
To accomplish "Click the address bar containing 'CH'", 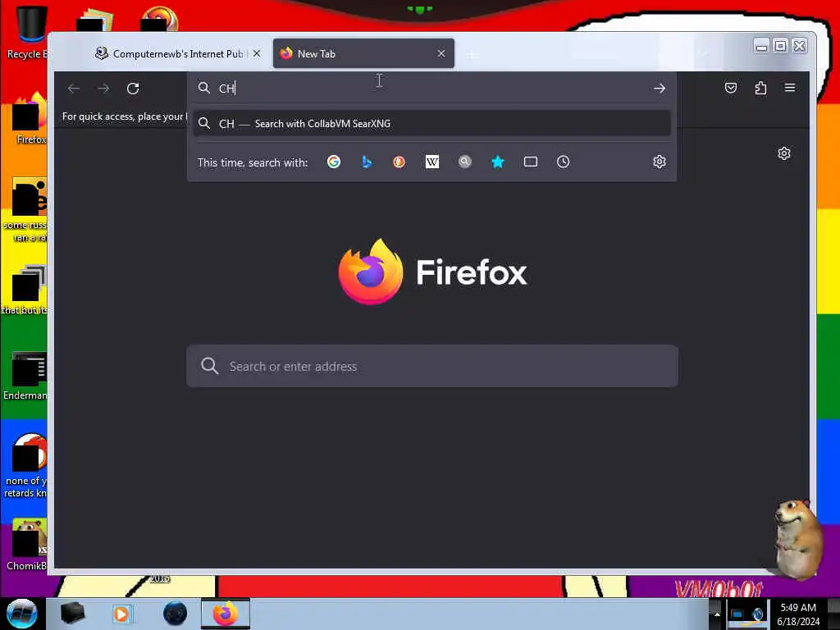I will tap(431, 89).
